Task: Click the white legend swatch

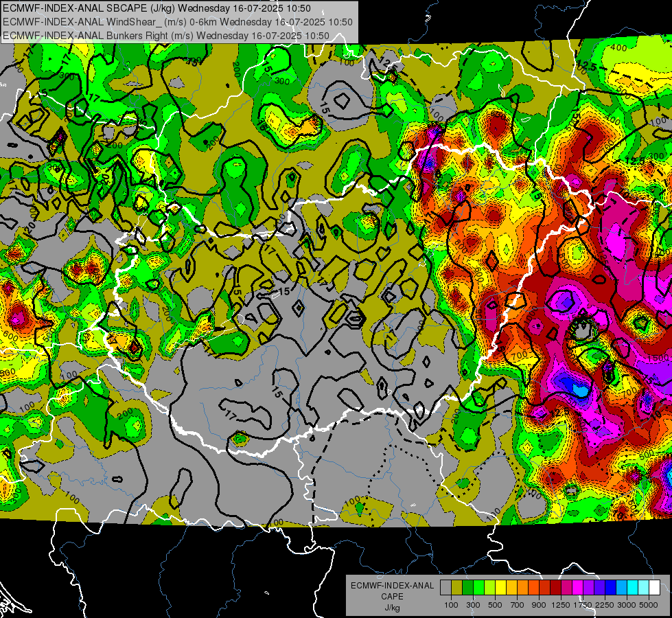Action: point(654,588)
